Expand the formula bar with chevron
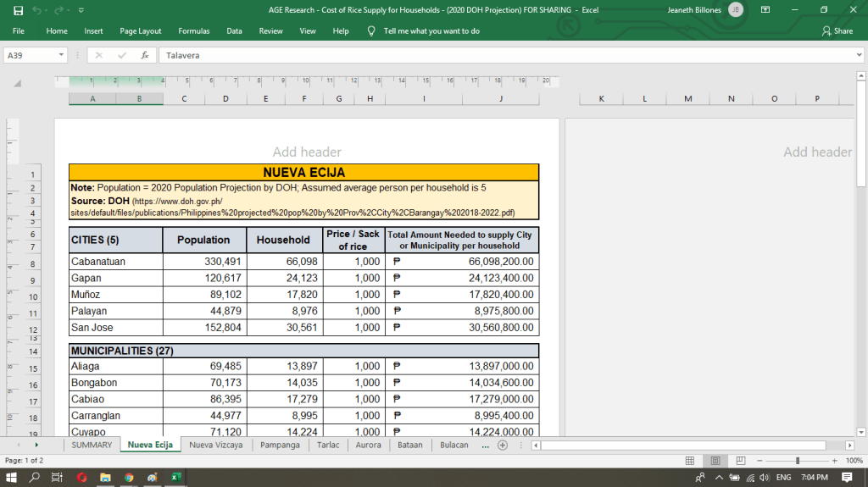 [x=859, y=55]
